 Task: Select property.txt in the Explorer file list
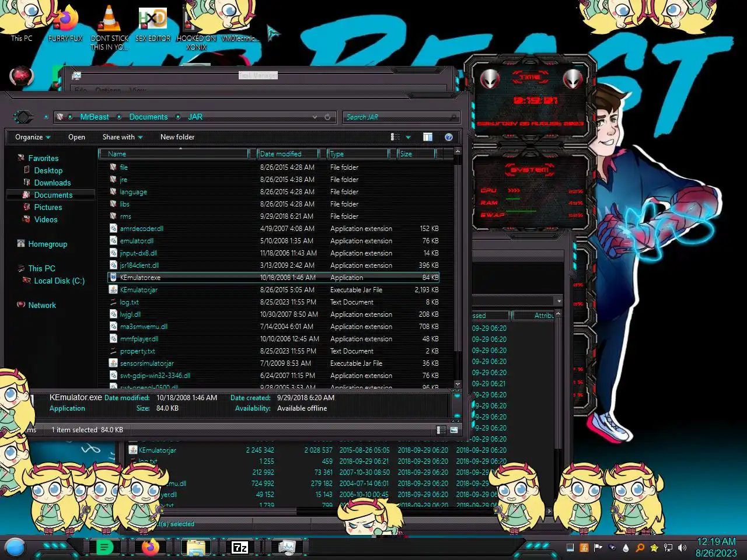(274, 351)
